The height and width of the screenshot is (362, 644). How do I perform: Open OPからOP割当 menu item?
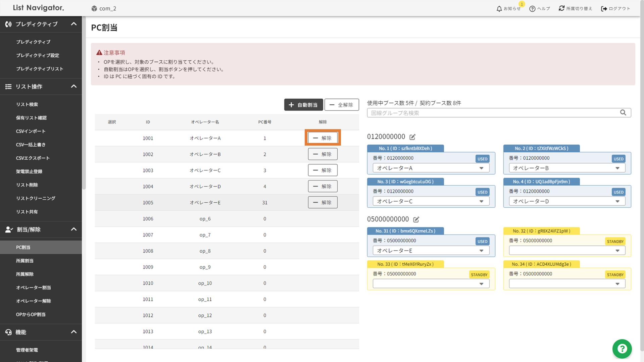pos(31,314)
